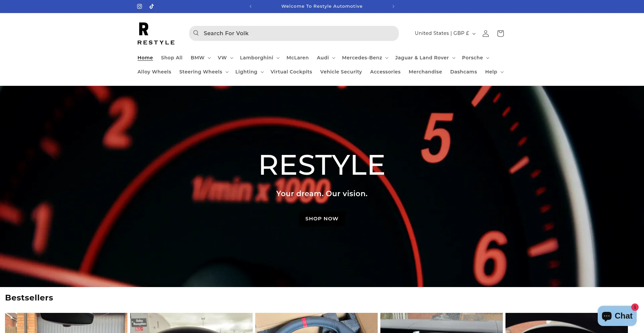This screenshot has height=333, width=644.
Task: Open the account login icon
Action: point(485,33)
